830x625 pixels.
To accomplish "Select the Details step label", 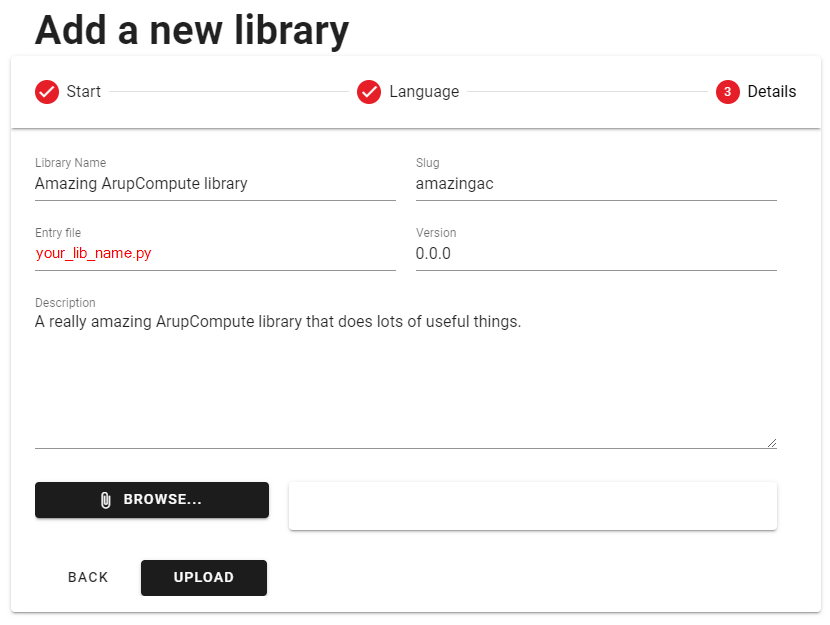I will (772, 92).
